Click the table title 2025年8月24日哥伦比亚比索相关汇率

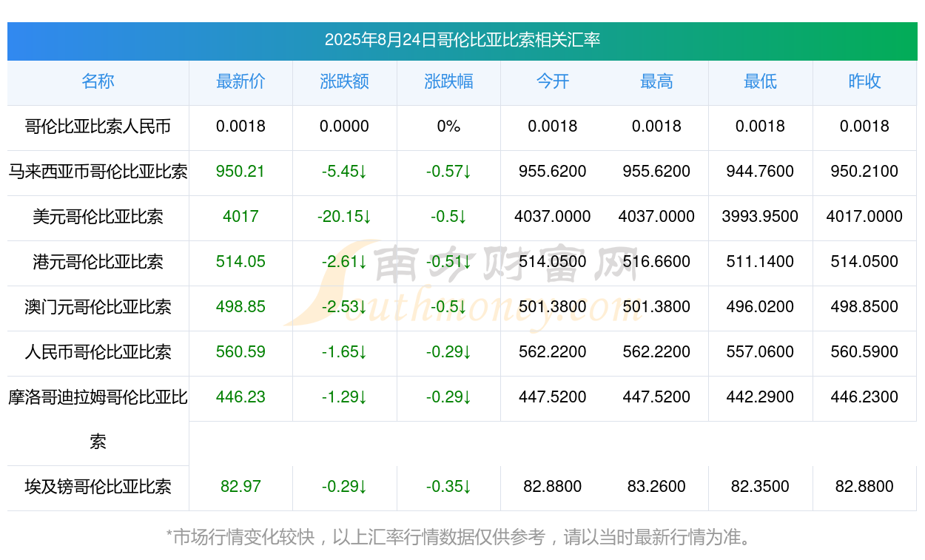click(462, 40)
